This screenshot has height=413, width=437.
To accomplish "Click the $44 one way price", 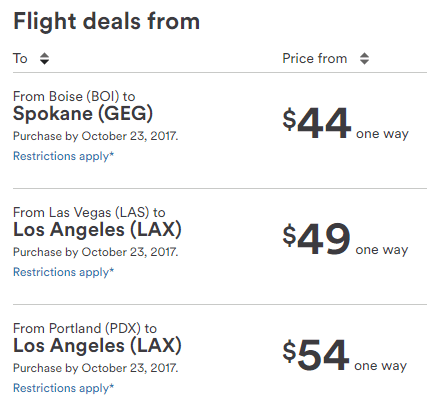I will click(x=345, y=123).
